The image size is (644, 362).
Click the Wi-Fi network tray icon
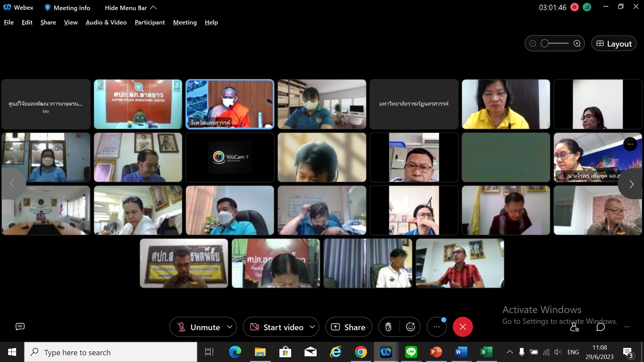(x=546, y=352)
